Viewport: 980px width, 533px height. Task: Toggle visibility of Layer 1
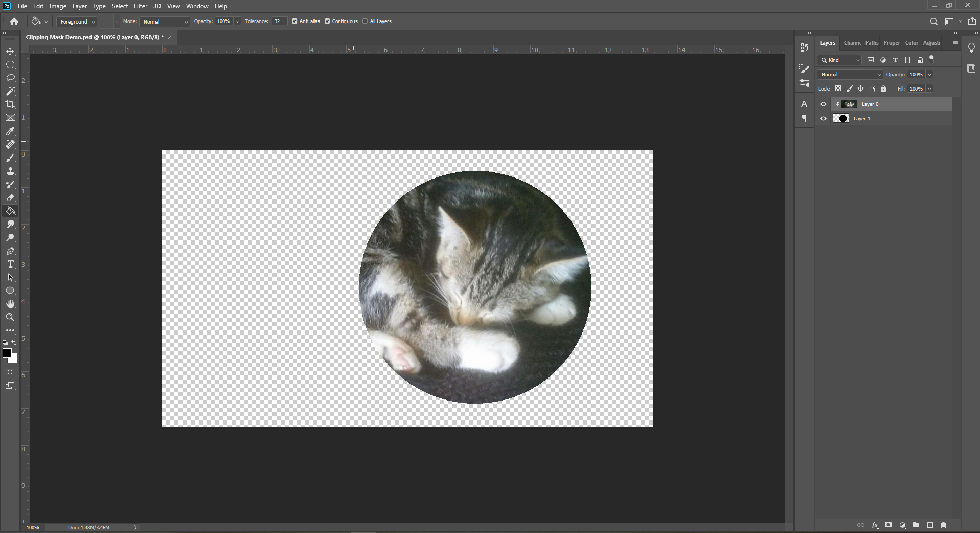(823, 118)
